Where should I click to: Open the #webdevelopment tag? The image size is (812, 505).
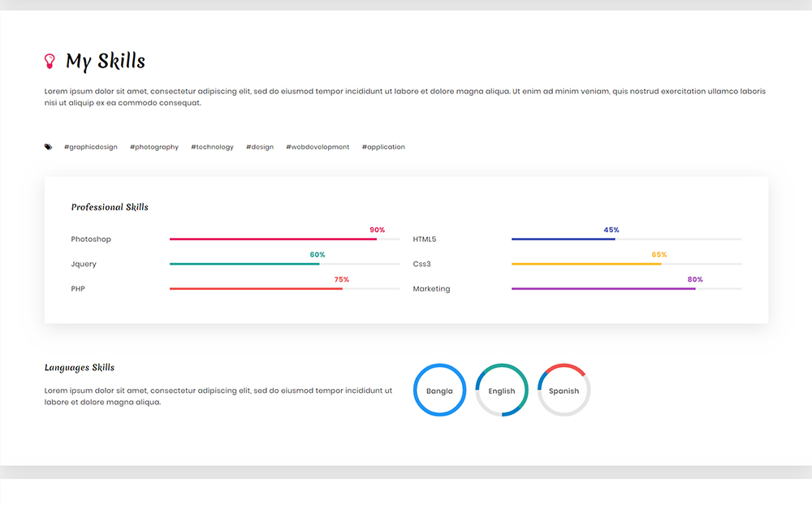click(x=317, y=147)
